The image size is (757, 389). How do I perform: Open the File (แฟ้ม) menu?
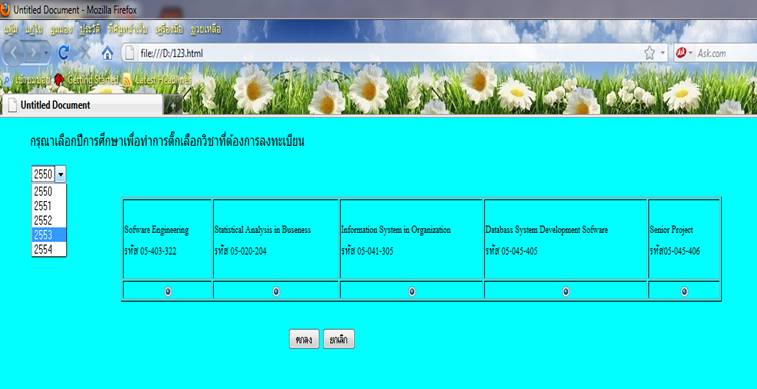pyautogui.click(x=11, y=30)
